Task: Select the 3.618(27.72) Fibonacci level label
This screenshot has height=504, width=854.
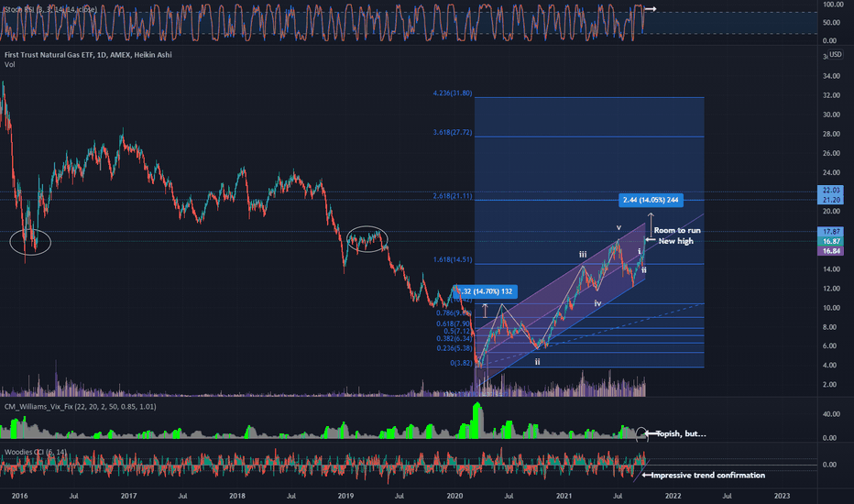Action: [x=453, y=132]
